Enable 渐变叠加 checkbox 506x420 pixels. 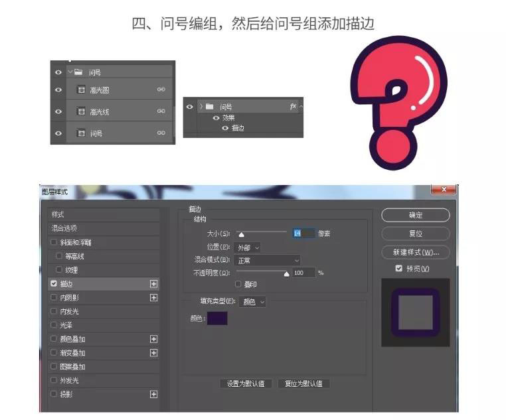pyautogui.click(x=54, y=352)
